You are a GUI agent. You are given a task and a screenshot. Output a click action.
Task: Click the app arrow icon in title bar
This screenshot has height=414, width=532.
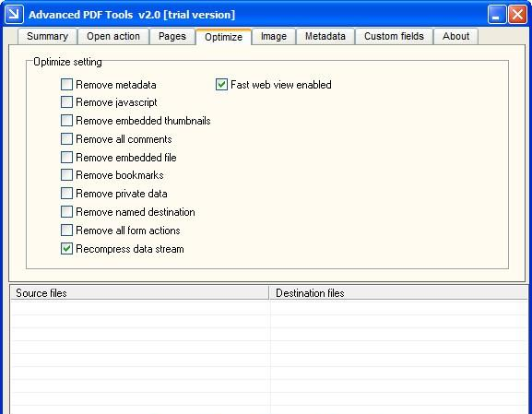tap(14, 14)
